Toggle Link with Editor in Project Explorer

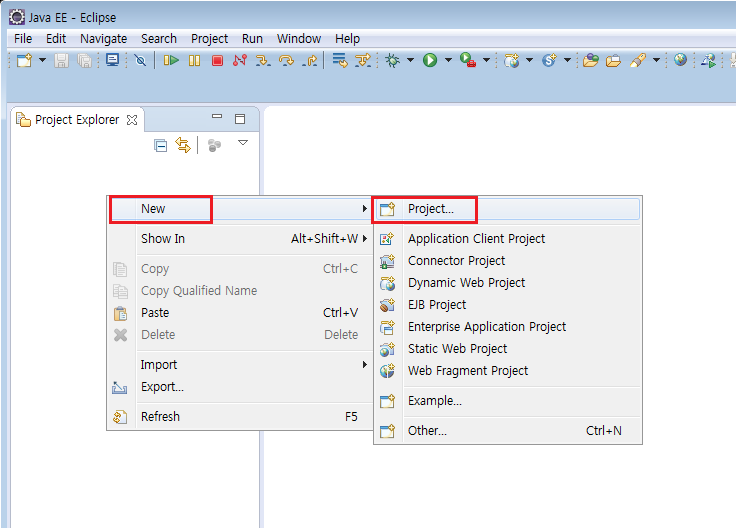point(183,145)
